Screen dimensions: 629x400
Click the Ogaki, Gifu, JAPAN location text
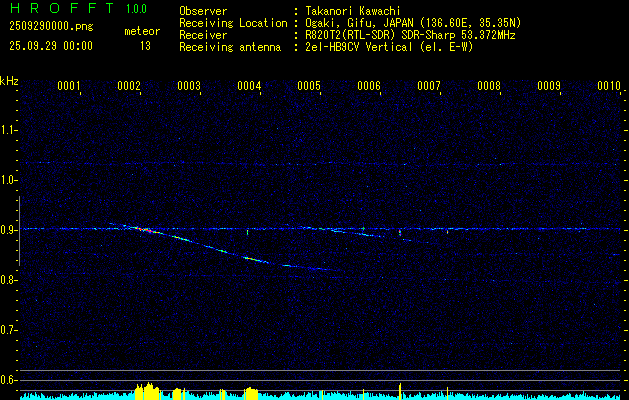coord(413,23)
